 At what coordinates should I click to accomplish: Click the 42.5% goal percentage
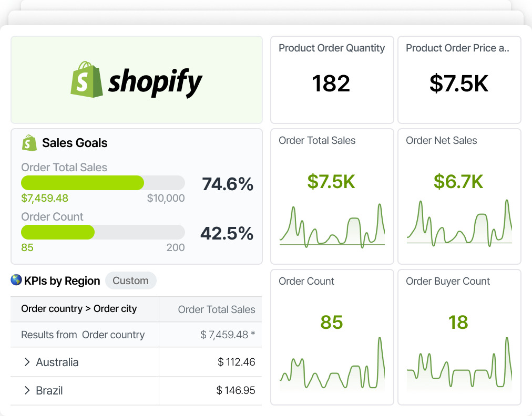pyautogui.click(x=227, y=233)
